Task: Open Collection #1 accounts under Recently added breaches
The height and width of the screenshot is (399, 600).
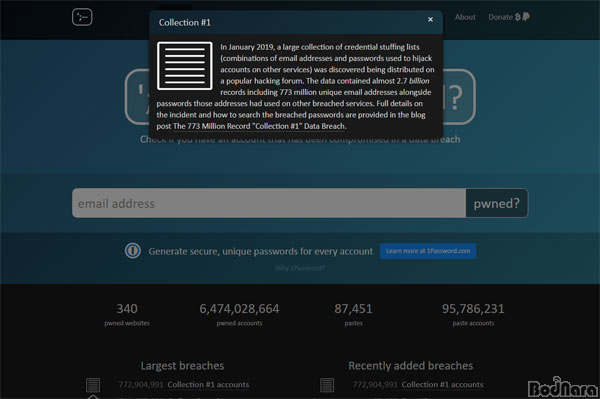Action: 442,384
